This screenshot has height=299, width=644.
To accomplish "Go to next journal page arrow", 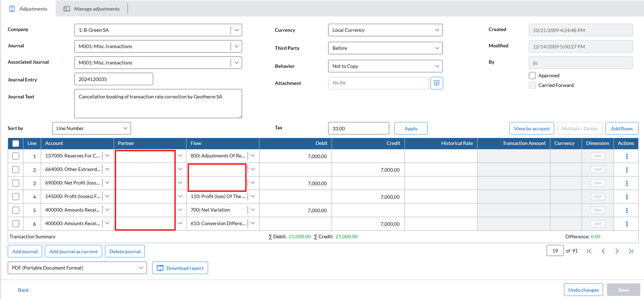I will click(617, 251).
